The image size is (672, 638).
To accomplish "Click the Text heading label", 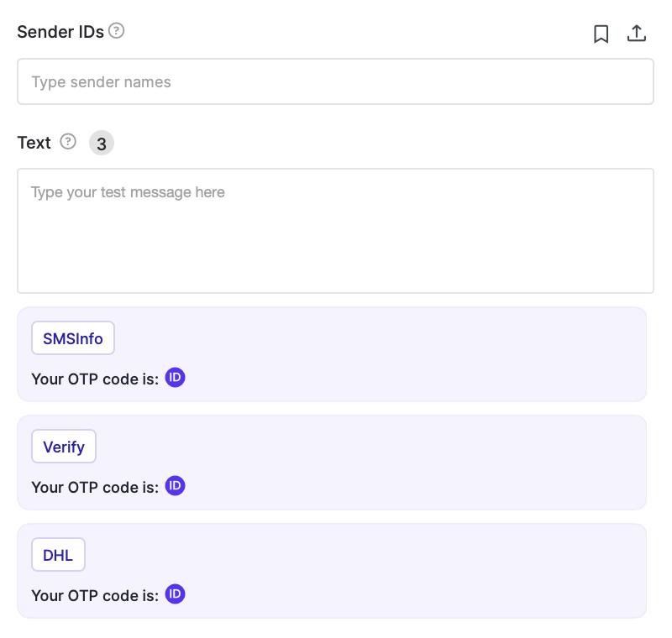I will point(34,143).
